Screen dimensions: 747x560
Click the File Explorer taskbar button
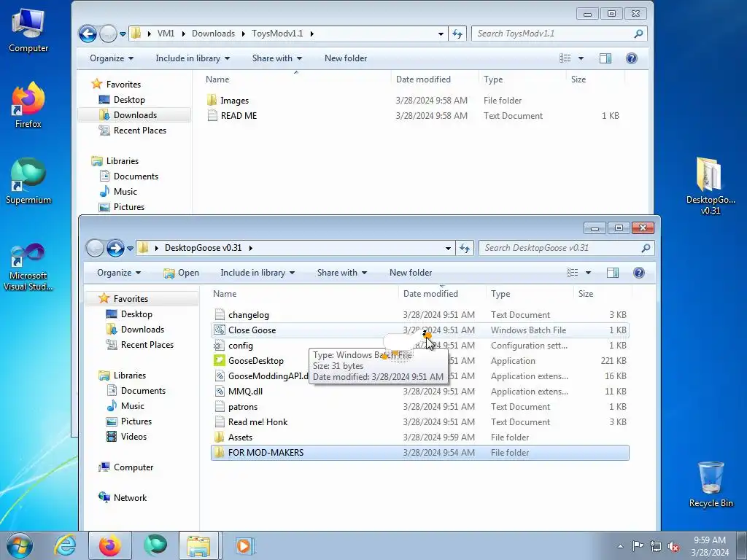[199, 545]
